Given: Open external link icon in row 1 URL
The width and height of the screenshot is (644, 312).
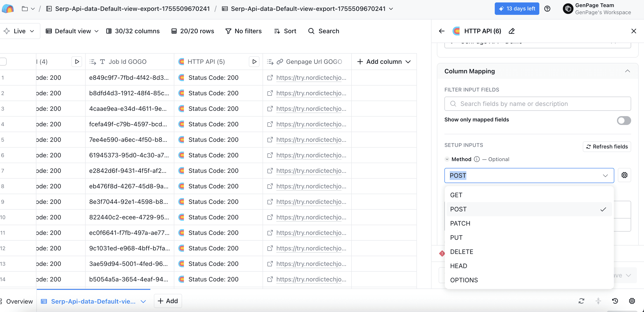Looking at the screenshot, I should click(270, 78).
